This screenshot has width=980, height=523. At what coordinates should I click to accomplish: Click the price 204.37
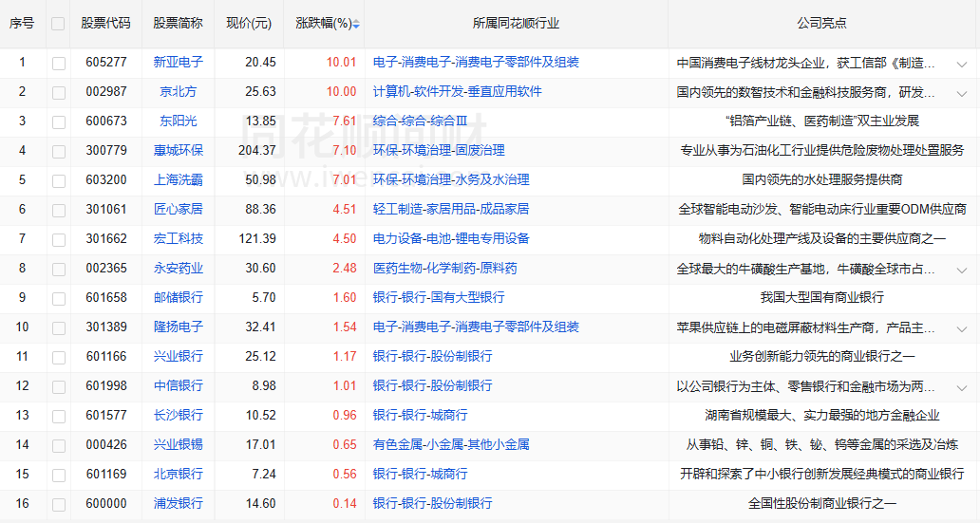click(257, 150)
